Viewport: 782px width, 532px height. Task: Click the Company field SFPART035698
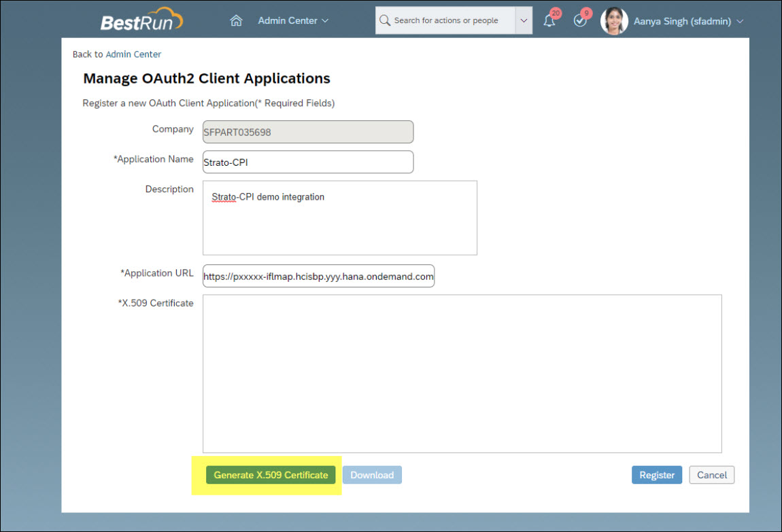[x=308, y=132]
